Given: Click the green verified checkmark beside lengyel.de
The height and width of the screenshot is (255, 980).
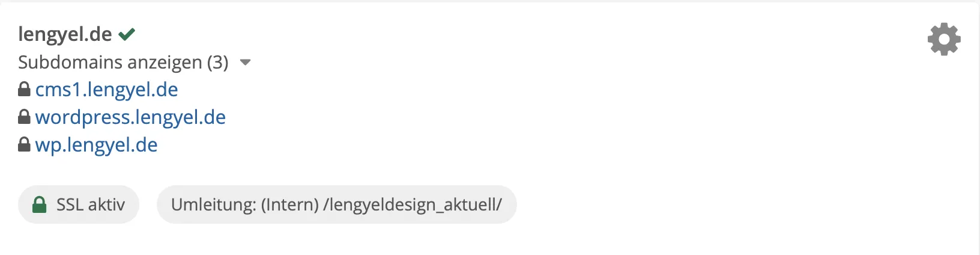Looking at the screenshot, I should (127, 34).
